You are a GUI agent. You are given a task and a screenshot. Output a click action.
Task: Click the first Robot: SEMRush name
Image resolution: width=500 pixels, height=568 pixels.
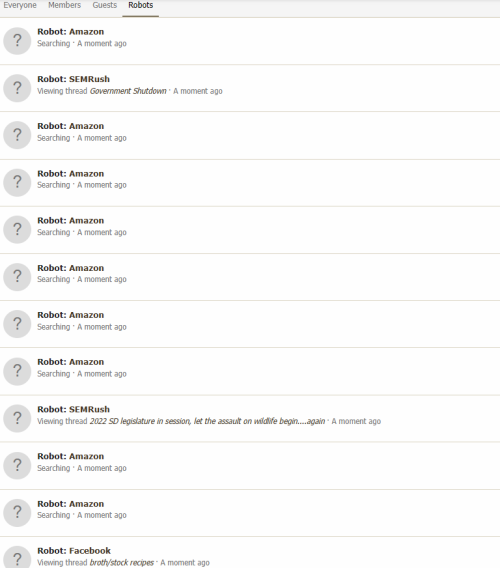pyautogui.click(x=74, y=79)
